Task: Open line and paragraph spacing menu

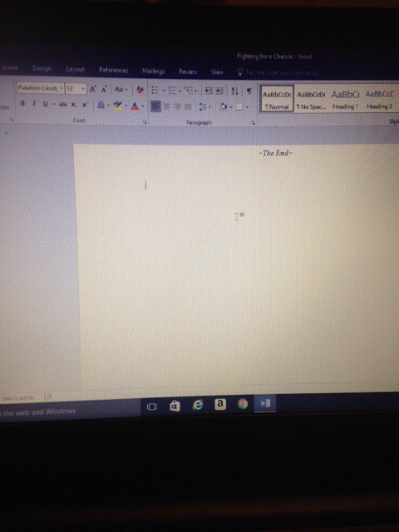Action: click(x=204, y=107)
